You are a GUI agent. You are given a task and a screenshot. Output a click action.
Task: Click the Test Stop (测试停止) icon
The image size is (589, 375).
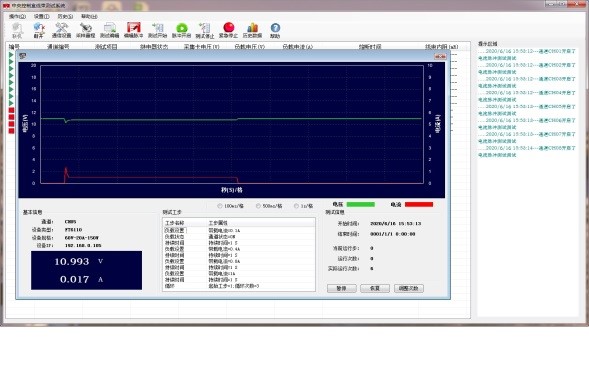205,30
